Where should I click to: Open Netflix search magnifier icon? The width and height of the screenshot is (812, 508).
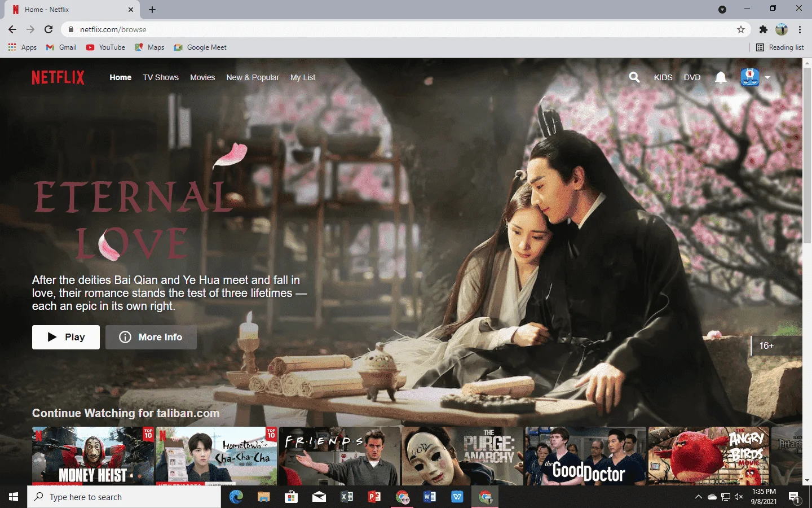pyautogui.click(x=634, y=77)
